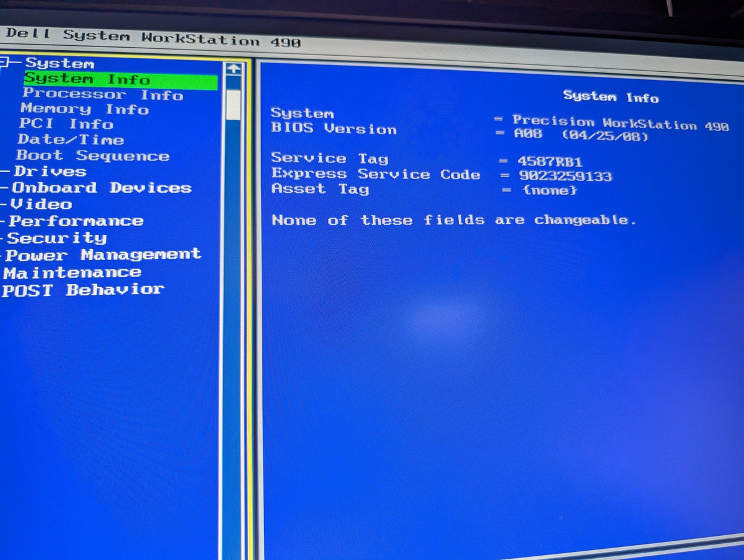Image resolution: width=744 pixels, height=560 pixels.
Task: Click the BIOS Version value A08
Action: click(528, 133)
